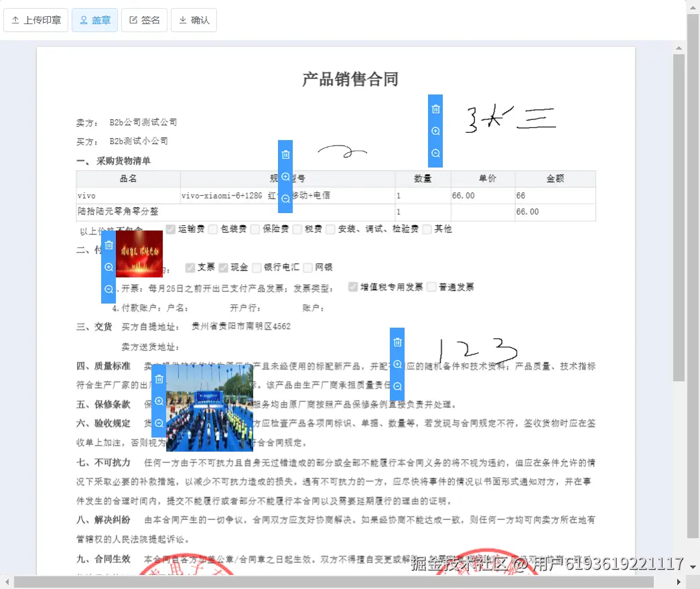Delete the blue ceremony photo stamp
Screen dimensions: 700x589
click(159, 379)
